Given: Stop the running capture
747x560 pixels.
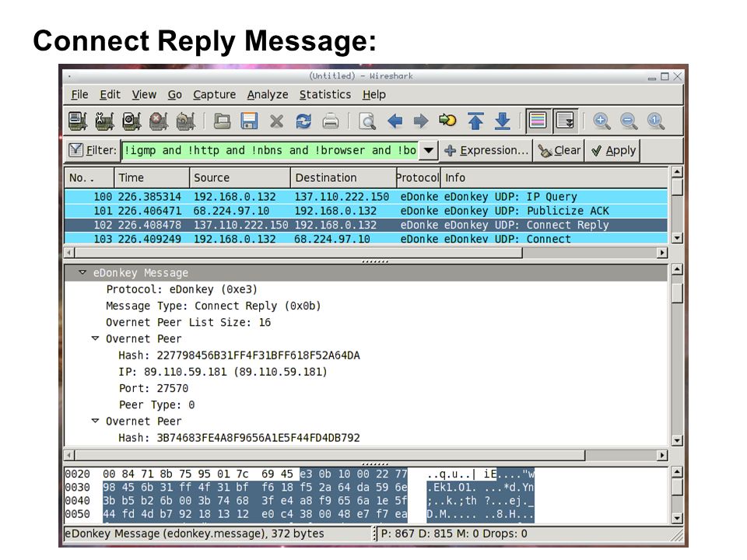Looking at the screenshot, I should pyautogui.click(x=159, y=121).
